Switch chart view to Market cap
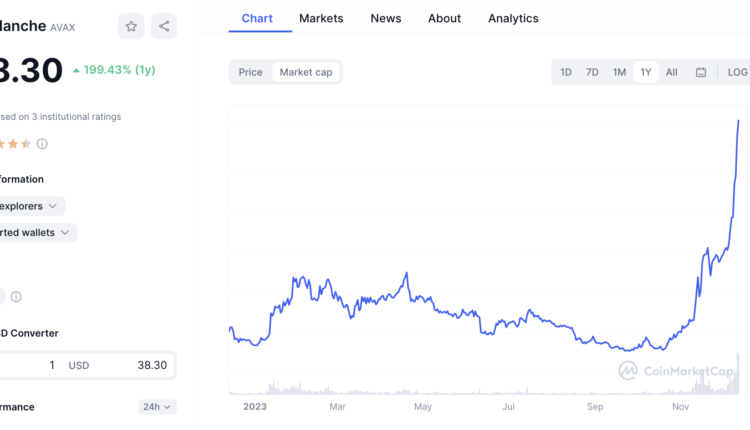 306,72
